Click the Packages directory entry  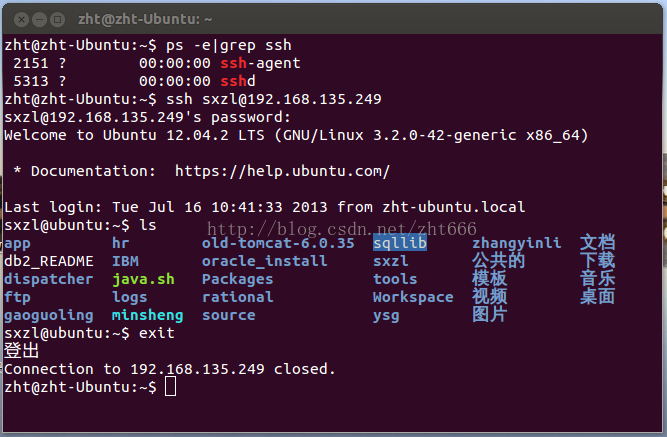tap(237, 279)
